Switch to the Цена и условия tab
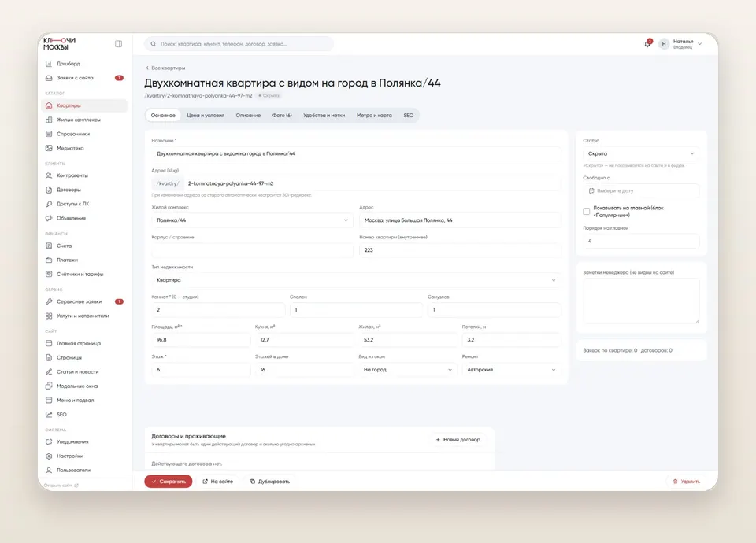 point(206,116)
